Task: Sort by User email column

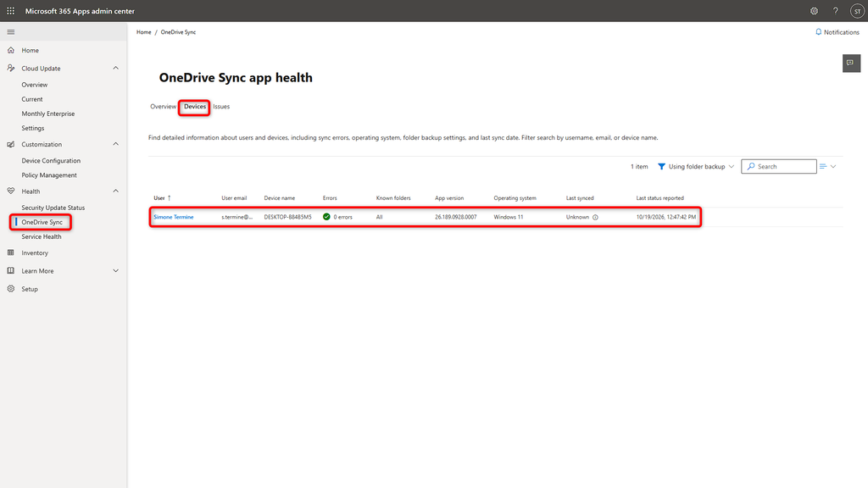Action: point(234,198)
